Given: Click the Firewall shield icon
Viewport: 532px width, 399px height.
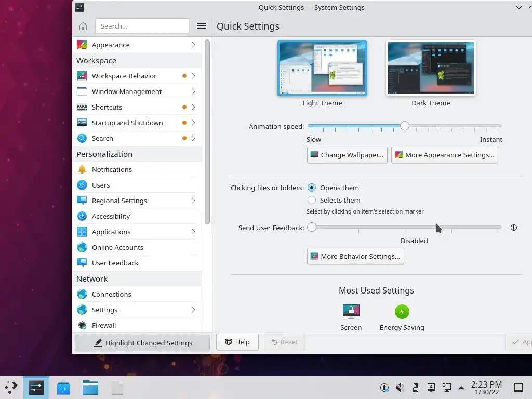Looking at the screenshot, I should click(x=82, y=325).
